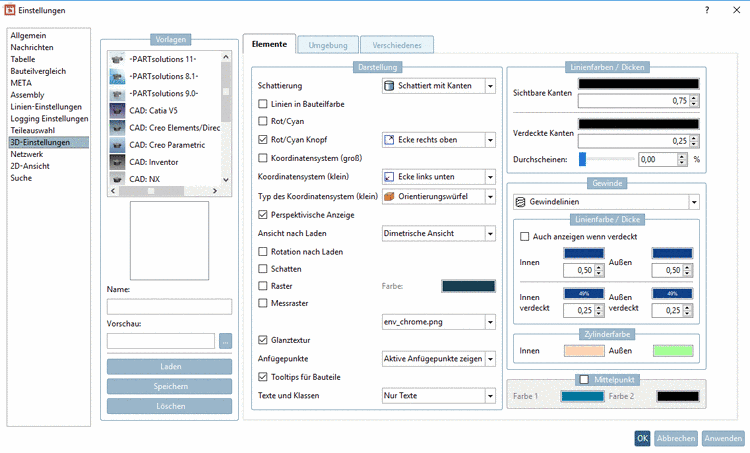Open the Schattierung dropdown
The height and width of the screenshot is (453, 750).
click(x=439, y=86)
